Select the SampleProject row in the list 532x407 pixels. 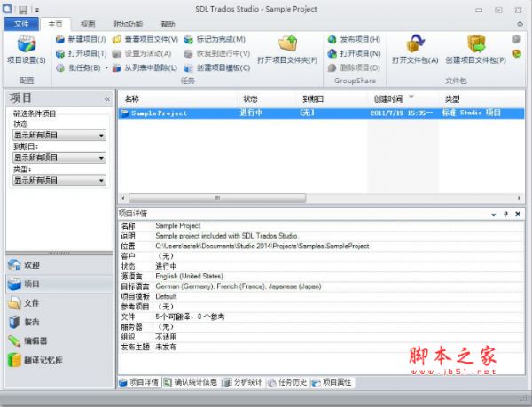coord(321,113)
